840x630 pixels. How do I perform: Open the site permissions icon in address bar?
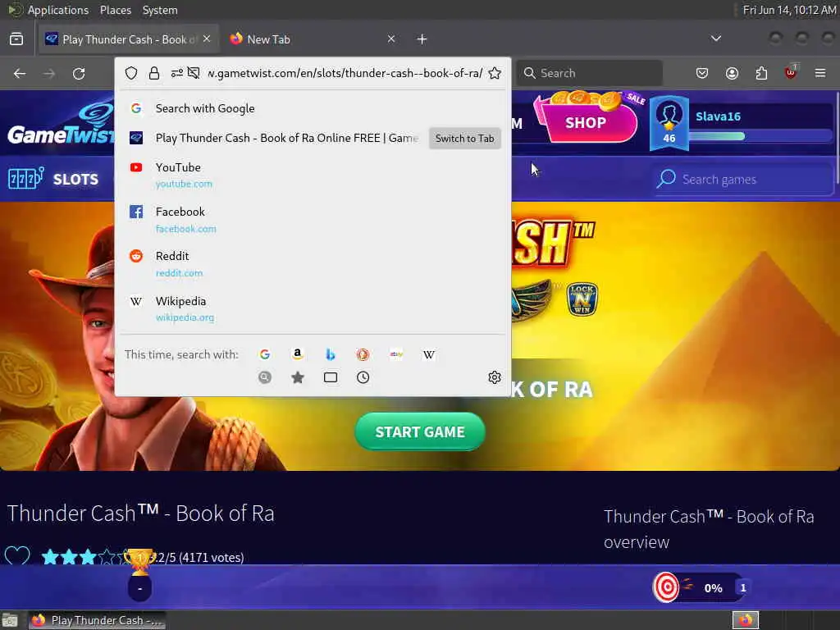coord(177,73)
